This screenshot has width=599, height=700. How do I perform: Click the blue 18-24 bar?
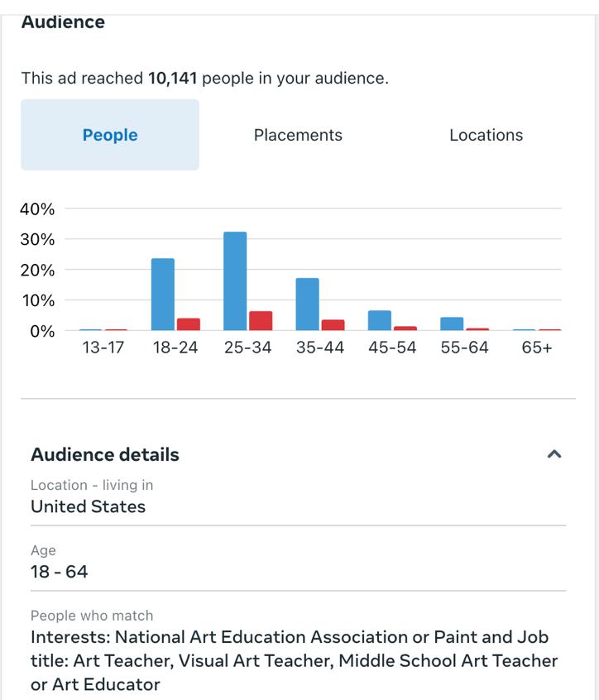tap(163, 295)
